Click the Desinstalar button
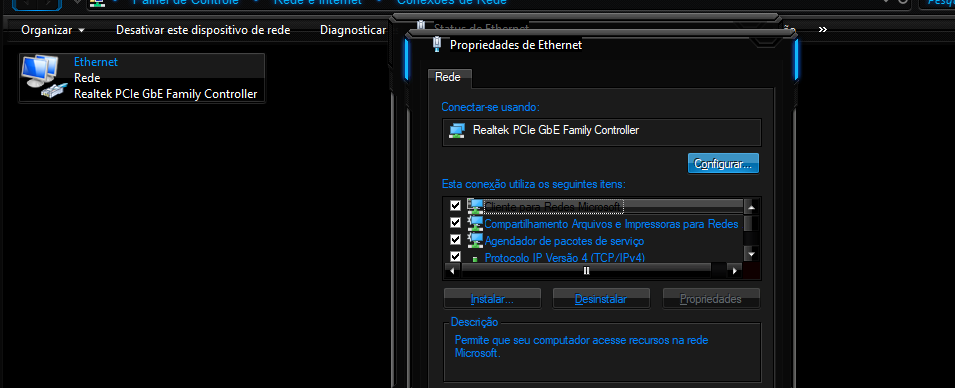This screenshot has height=388, width=955. 601,299
